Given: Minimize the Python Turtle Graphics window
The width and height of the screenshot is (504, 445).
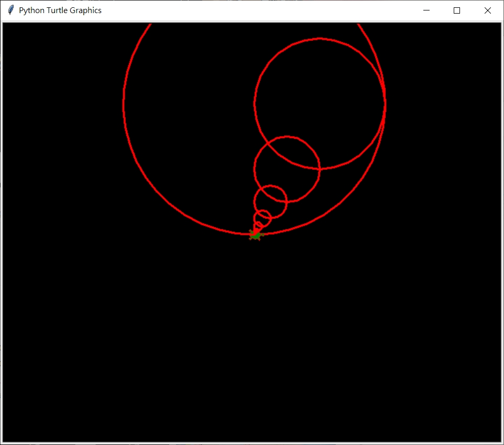Looking at the screenshot, I should point(426,10).
